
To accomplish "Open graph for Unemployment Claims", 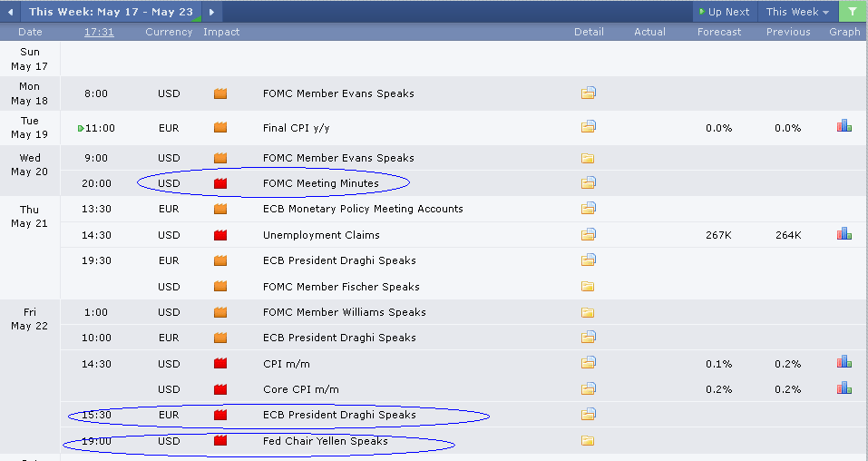I will click(844, 234).
